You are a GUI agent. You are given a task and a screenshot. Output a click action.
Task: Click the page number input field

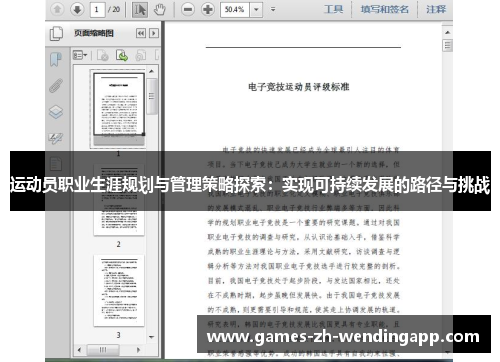click(97, 9)
